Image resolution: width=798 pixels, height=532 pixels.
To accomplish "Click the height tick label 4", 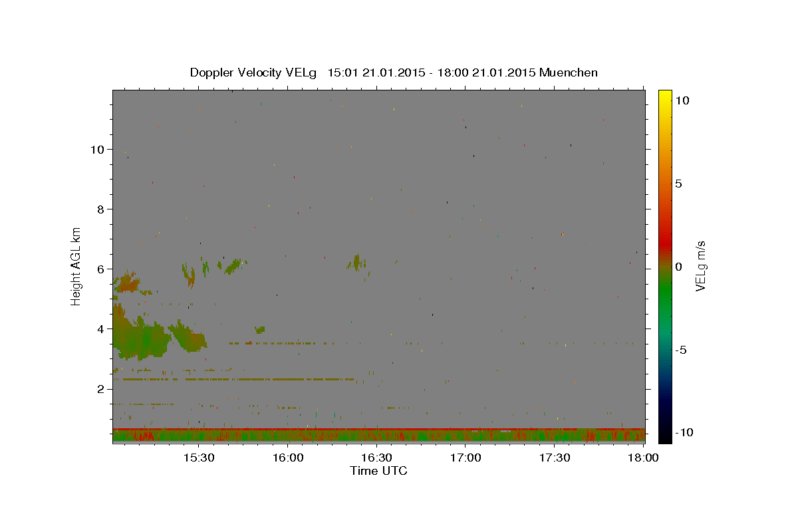I will tap(100, 329).
